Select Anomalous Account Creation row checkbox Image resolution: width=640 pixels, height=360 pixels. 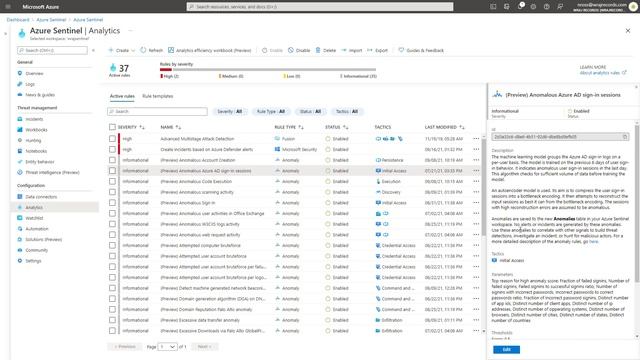(x=112, y=160)
